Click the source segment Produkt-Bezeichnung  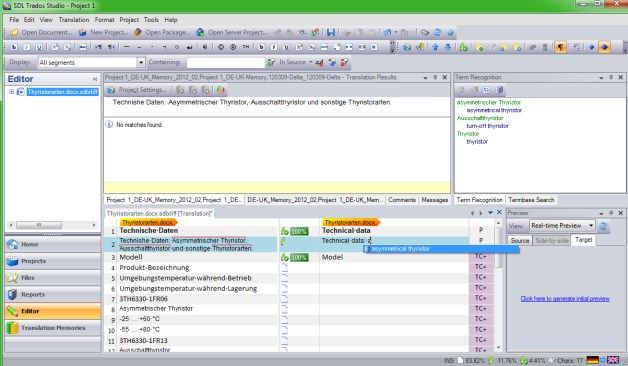(x=154, y=267)
